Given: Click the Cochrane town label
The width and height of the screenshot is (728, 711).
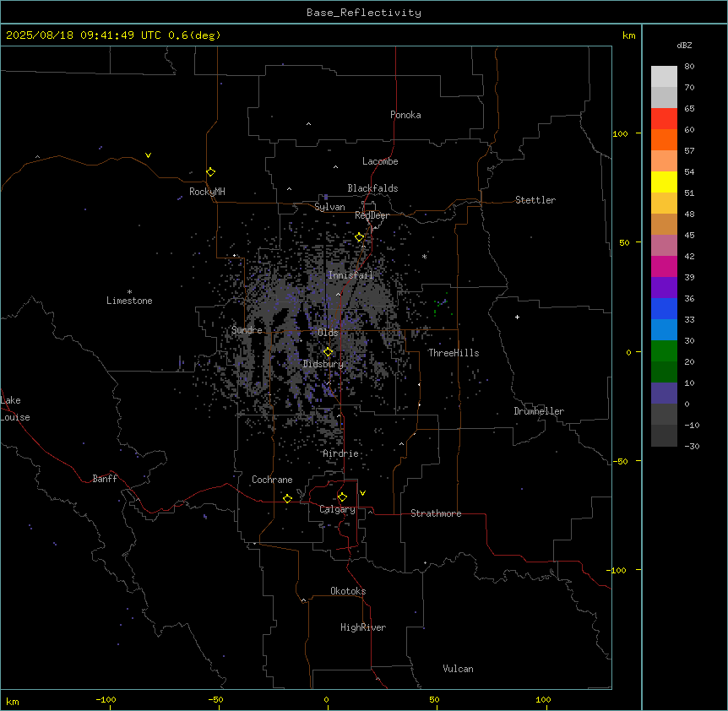Looking at the screenshot, I should (272, 480).
